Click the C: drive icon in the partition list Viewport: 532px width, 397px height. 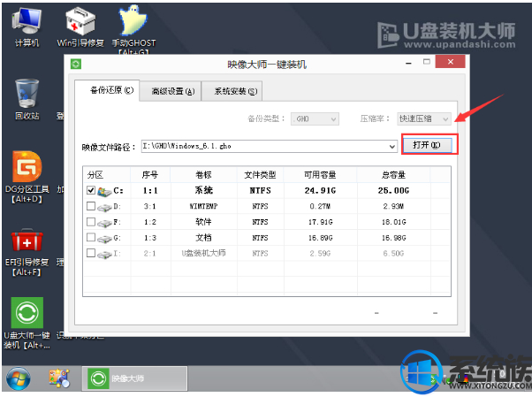[104, 192]
